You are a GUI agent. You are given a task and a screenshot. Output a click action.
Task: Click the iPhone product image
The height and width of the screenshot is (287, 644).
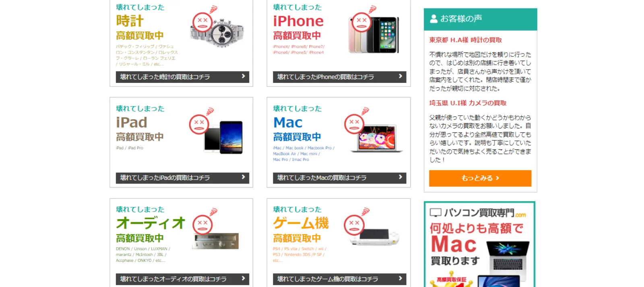point(374,35)
